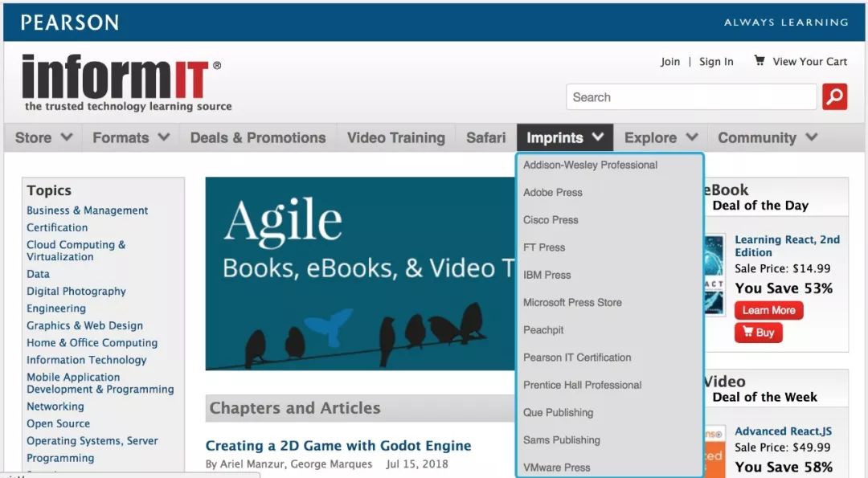Open Cloud Computing & Virtualization topic
The width and height of the screenshot is (868, 478).
pyautogui.click(x=76, y=251)
